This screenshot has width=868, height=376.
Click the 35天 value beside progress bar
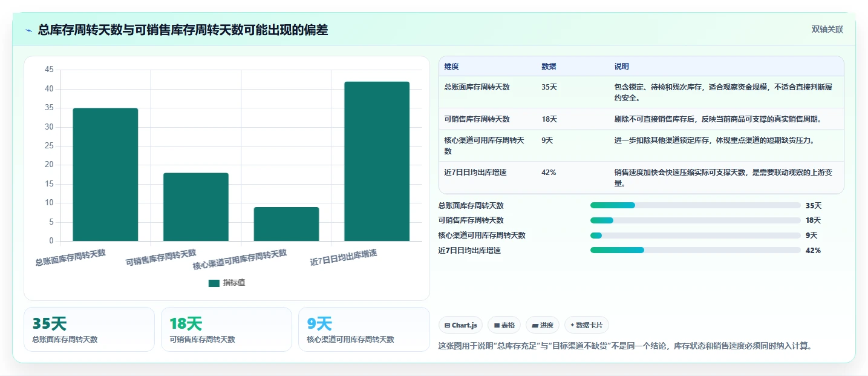[814, 206]
